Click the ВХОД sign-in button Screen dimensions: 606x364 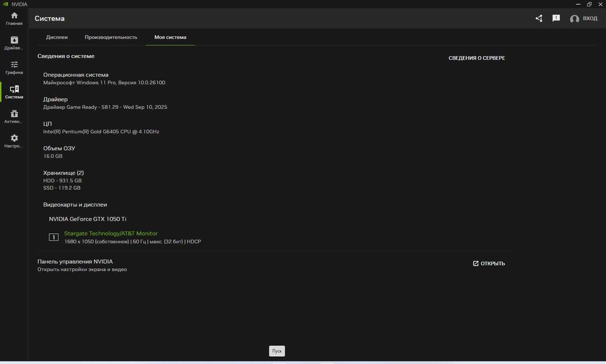pos(590,18)
